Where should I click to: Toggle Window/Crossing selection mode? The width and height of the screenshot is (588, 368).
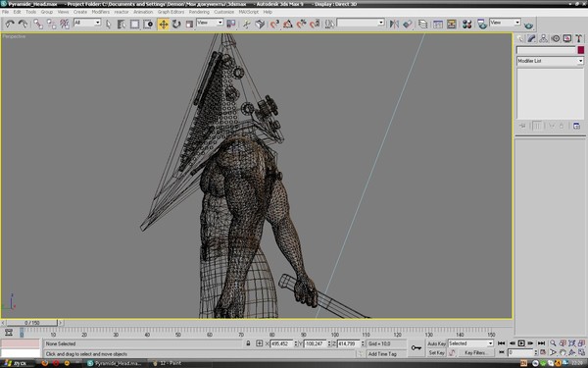click(149, 24)
